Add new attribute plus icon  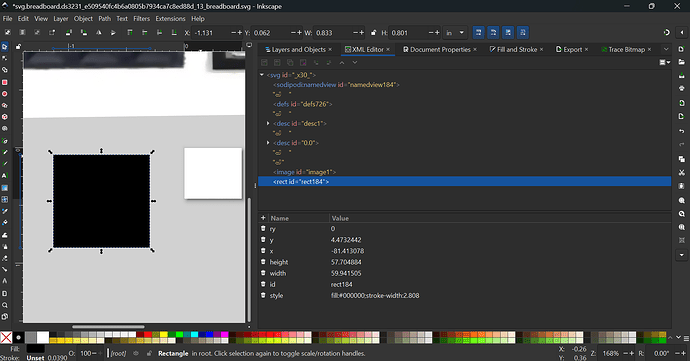263,218
